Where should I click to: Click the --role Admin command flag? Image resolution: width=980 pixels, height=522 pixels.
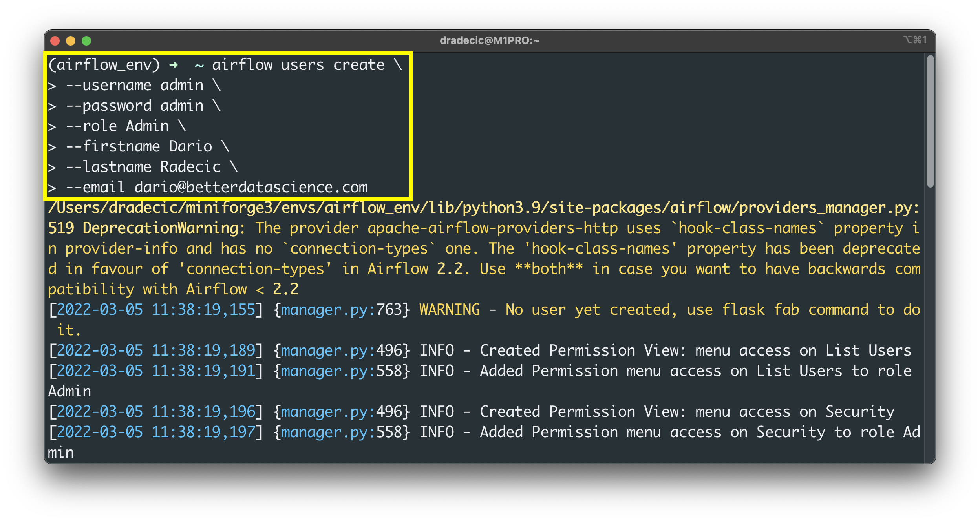coord(117,126)
